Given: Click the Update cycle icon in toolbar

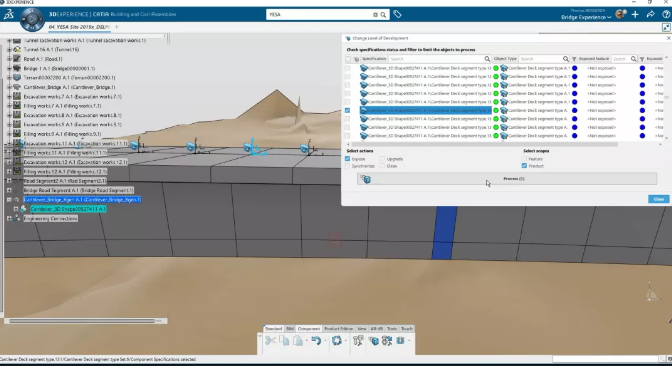Looking at the screenshot, I should (337, 341).
